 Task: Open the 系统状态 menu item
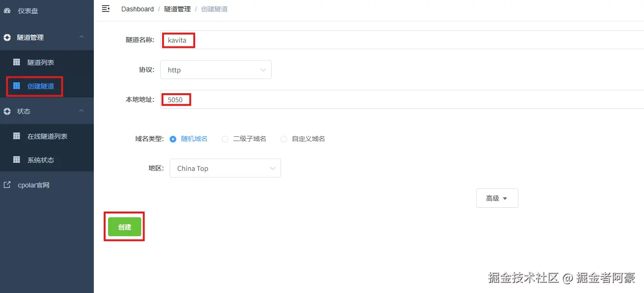point(47,160)
